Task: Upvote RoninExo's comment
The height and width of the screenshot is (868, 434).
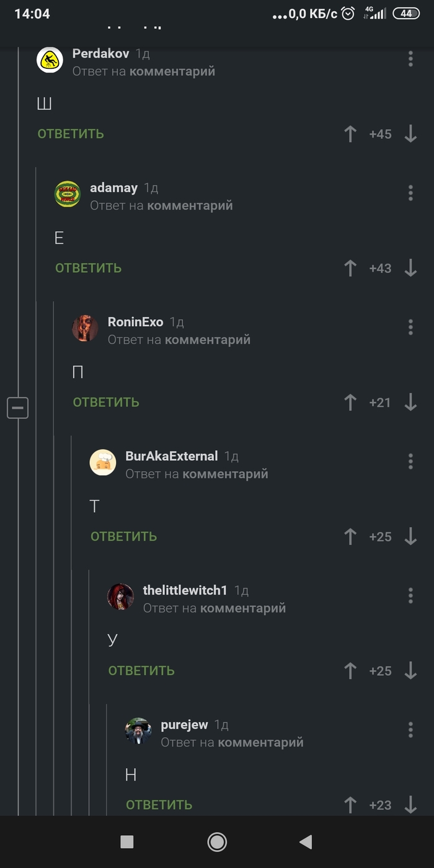Action: pos(350,402)
